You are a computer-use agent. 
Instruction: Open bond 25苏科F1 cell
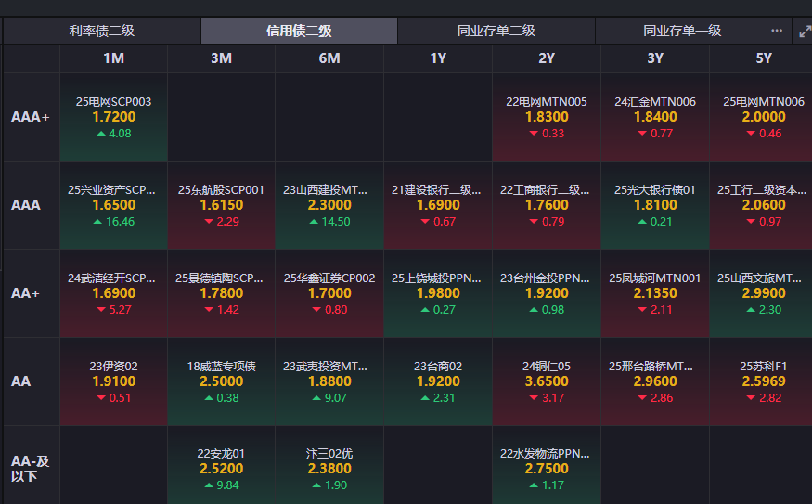pyautogui.click(x=761, y=381)
